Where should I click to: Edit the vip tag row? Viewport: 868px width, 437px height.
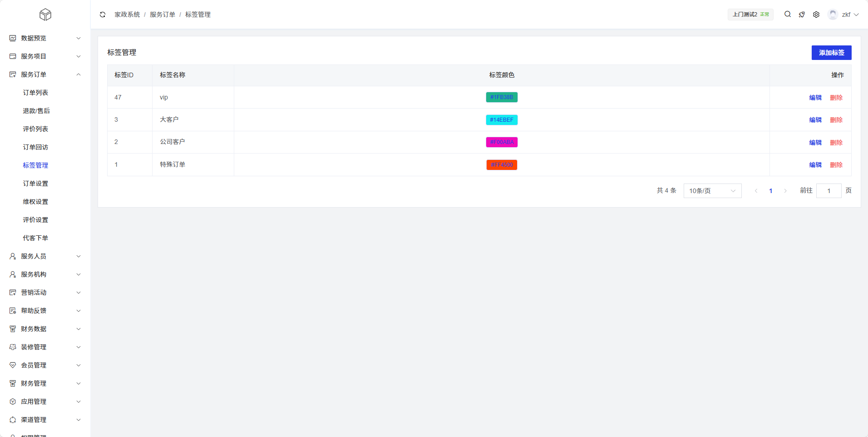(x=815, y=98)
